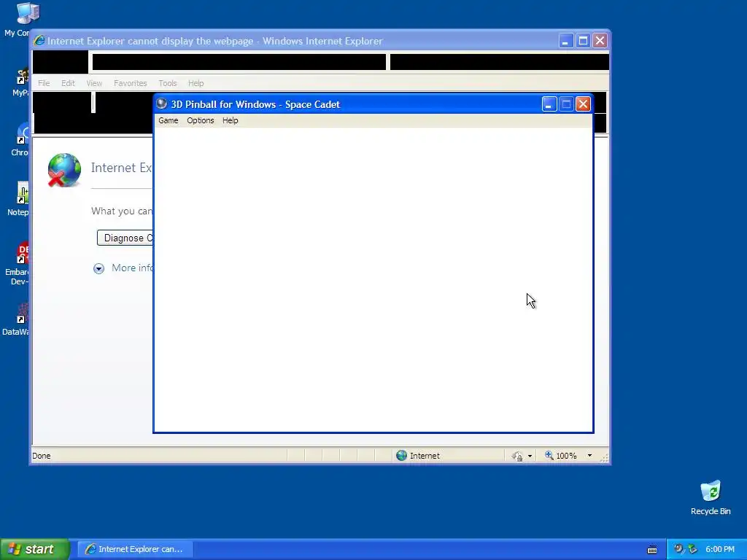Click the globe error icon on the IE page

64,170
